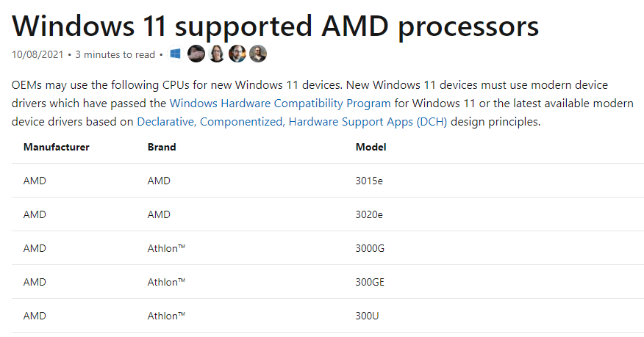Click the Brand column header

pos(162,147)
